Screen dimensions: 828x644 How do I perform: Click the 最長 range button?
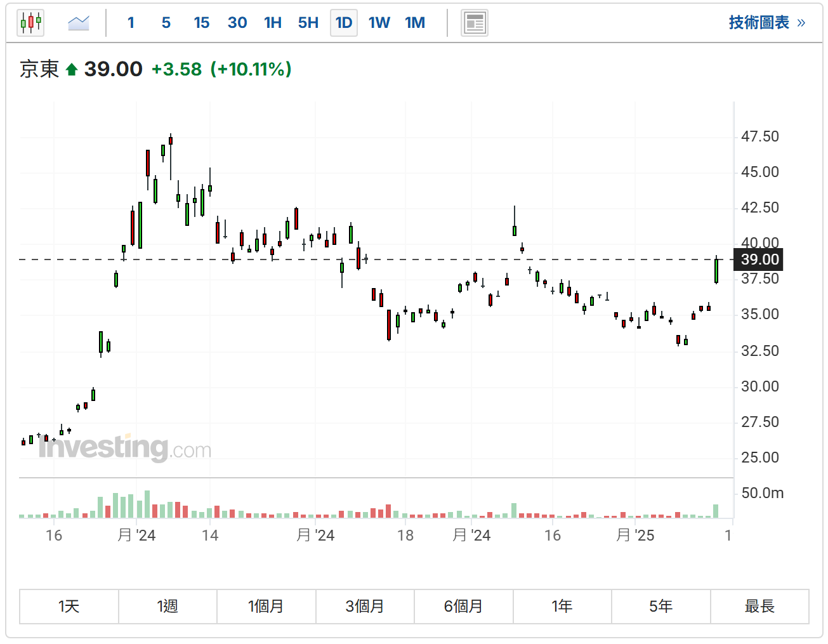tap(759, 607)
